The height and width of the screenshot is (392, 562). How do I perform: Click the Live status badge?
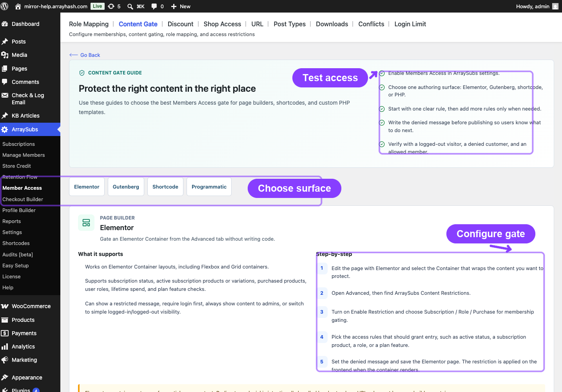coord(98,6)
